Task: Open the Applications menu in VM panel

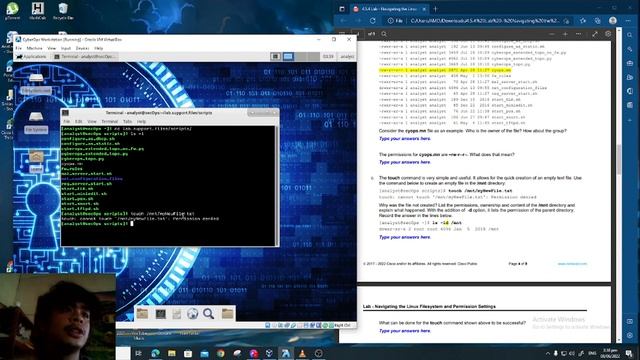Action: click(32, 57)
